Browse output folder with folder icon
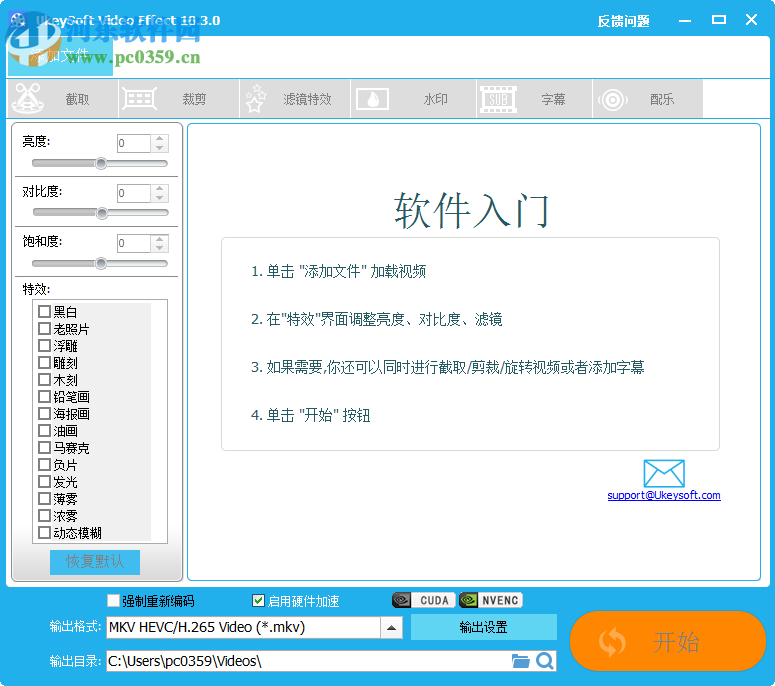The height and width of the screenshot is (686, 775). click(x=520, y=661)
